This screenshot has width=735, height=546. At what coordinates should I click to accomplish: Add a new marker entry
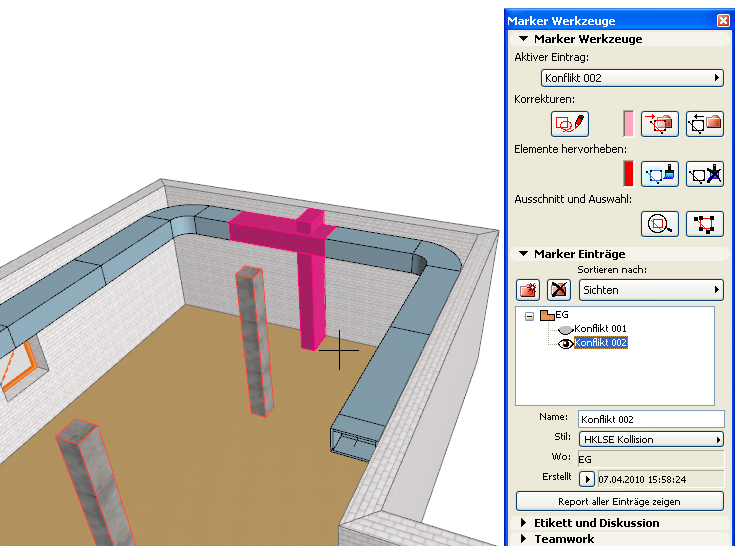pos(528,290)
